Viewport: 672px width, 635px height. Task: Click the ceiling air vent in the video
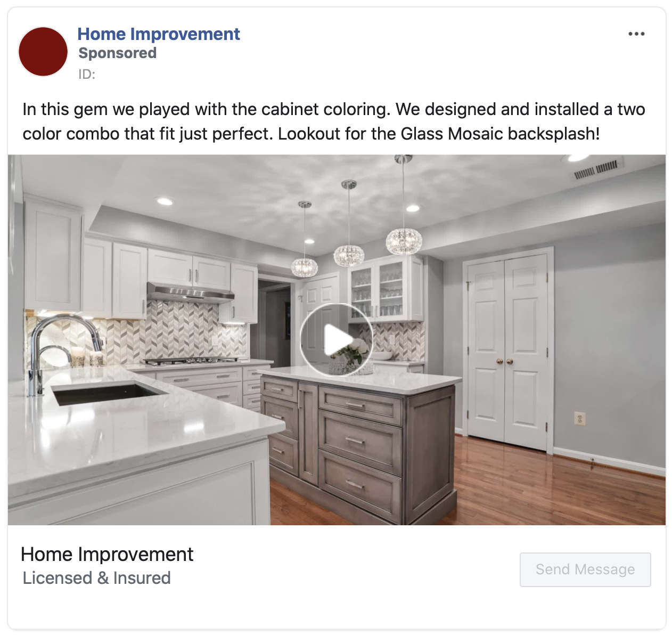[x=595, y=169]
